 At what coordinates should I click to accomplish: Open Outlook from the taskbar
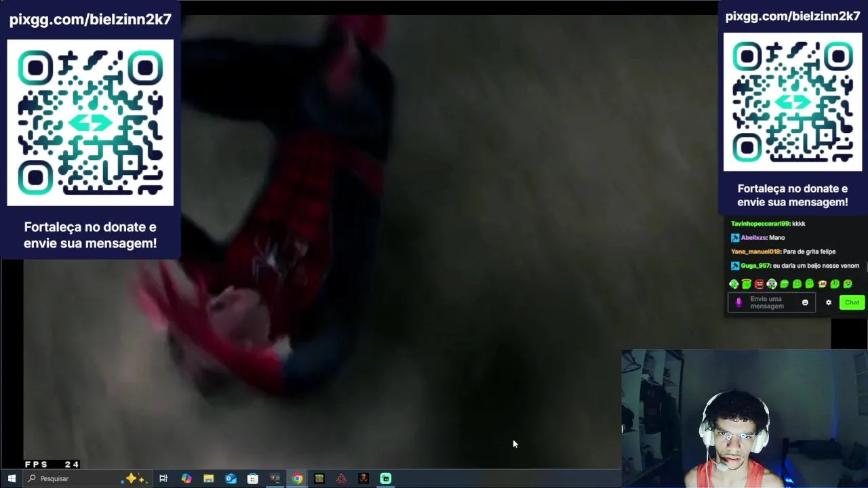pyautogui.click(x=231, y=479)
